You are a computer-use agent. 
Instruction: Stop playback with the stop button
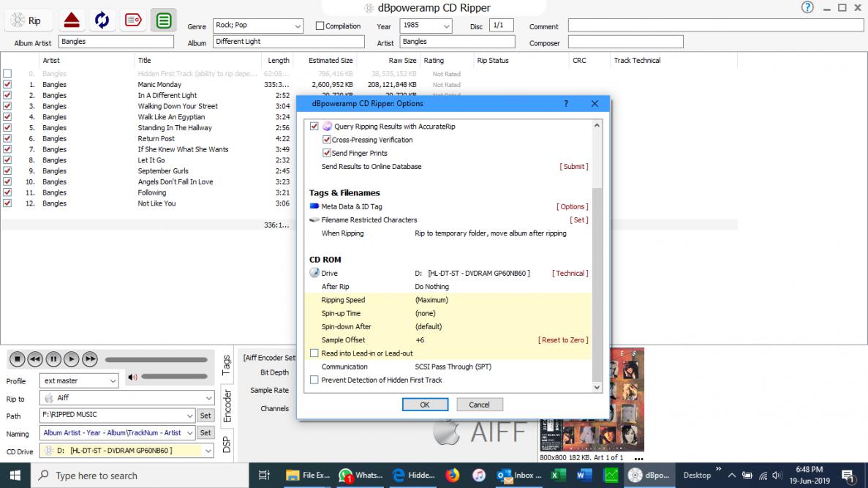pos(16,359)
